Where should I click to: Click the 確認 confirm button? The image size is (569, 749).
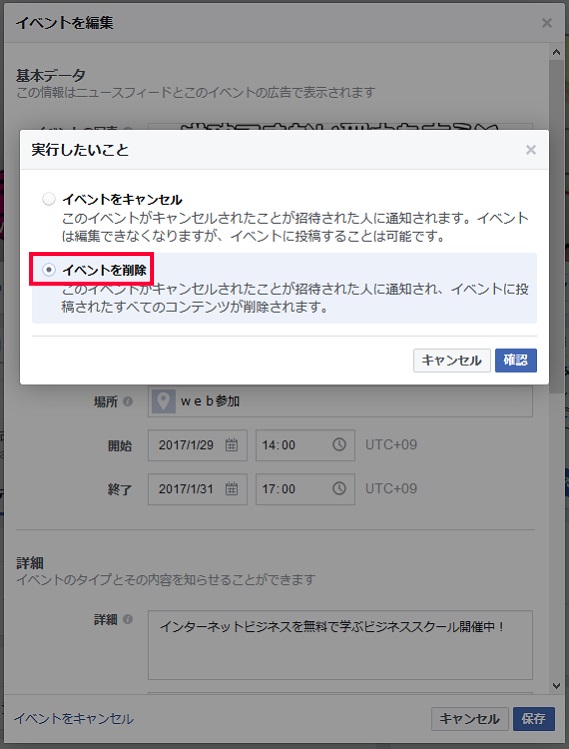pos(515,360)
